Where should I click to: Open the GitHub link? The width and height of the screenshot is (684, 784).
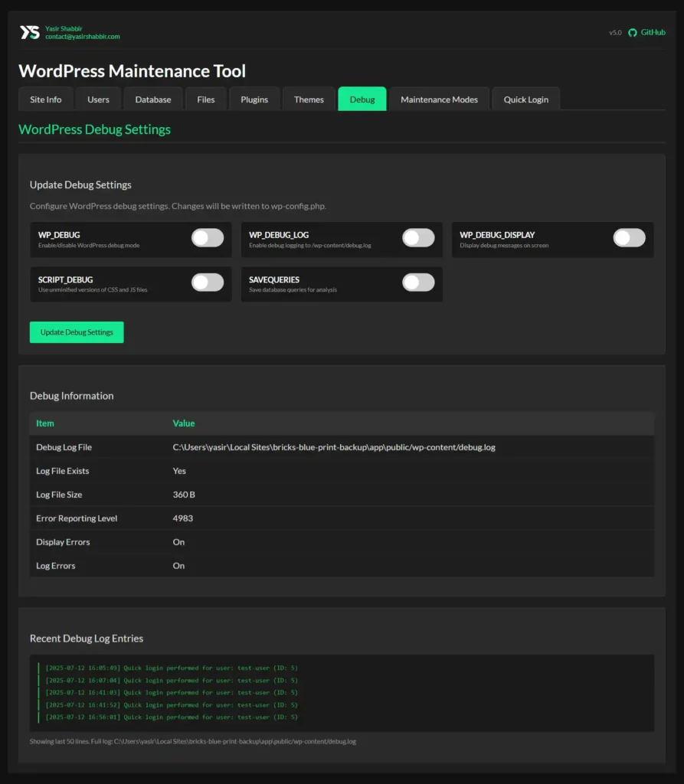point(653,32)
